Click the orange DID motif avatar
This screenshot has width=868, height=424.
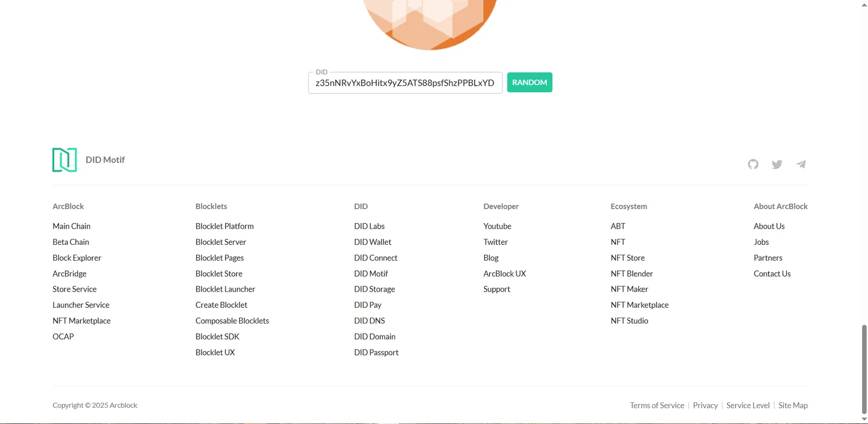[430, 24]
